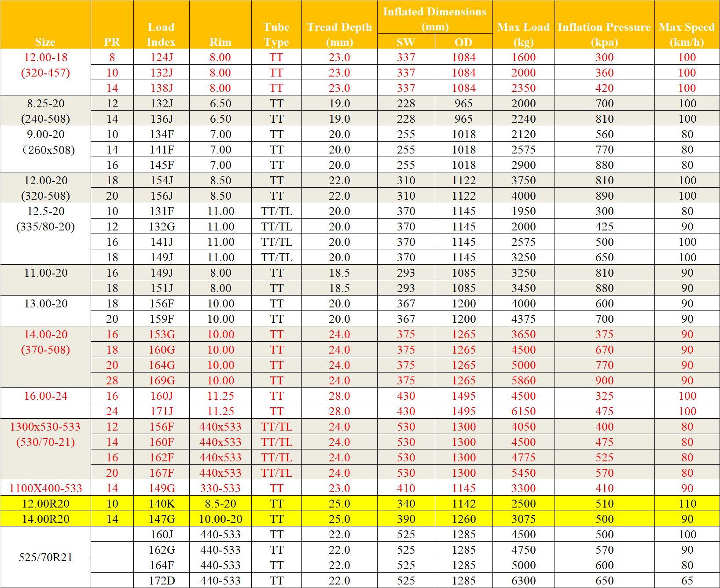Click the 525/70R21 size cell
Image resolution: width=720 pixels, height=588 pixels.
coord(46,557)
